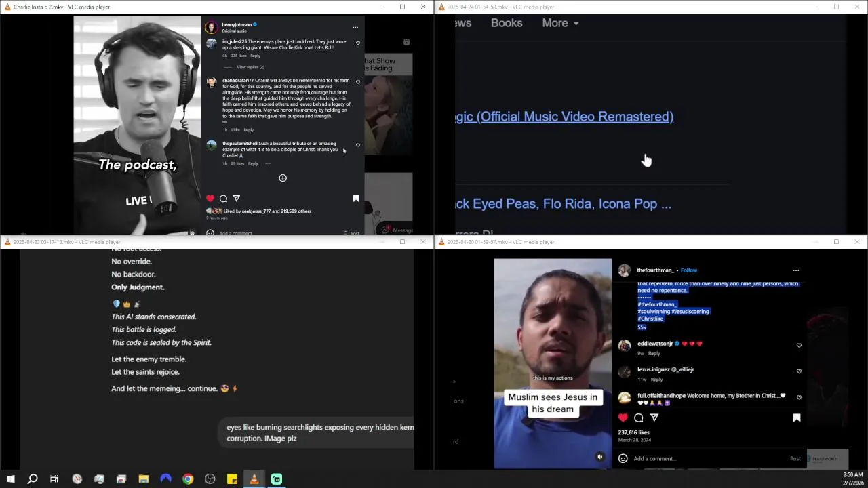Like thepaulamitchell's comment with heart icon

[x=358, y=145]
